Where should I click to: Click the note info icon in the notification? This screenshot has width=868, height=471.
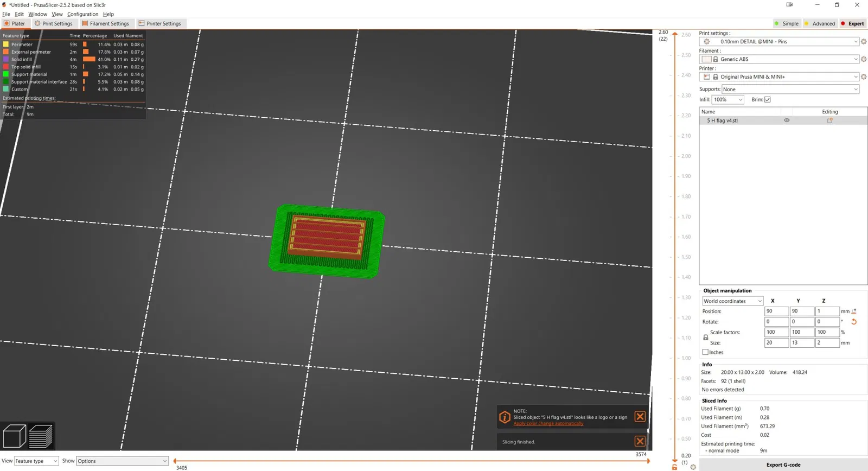pos(505,417)
